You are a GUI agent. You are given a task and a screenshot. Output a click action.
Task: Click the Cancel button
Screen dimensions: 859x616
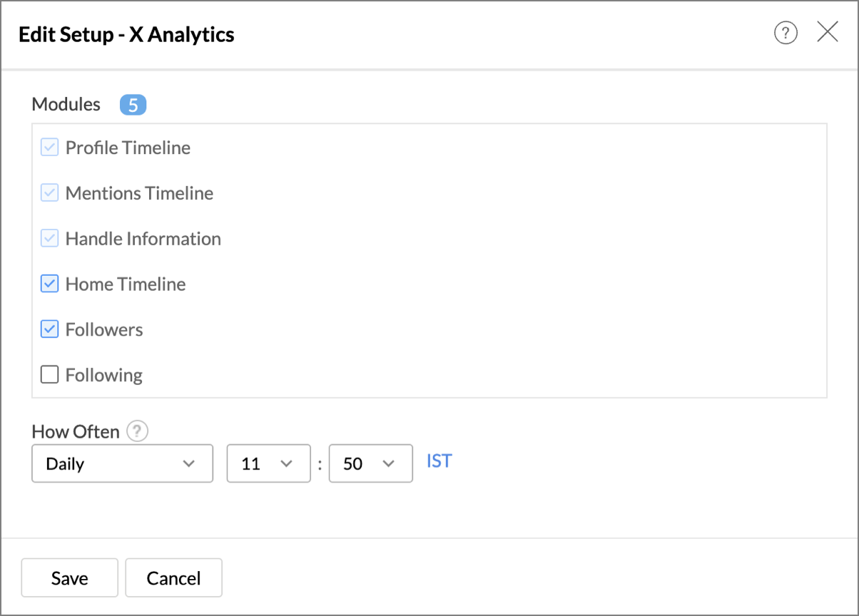(173, 577)
